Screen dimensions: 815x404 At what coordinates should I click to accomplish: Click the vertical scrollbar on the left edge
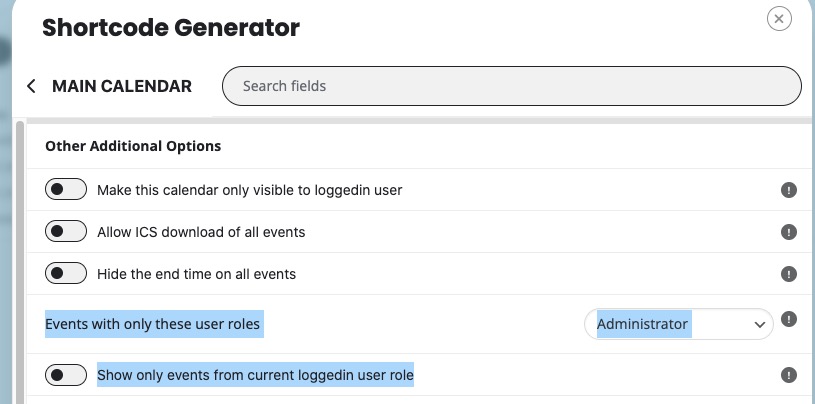coord(20,263)
